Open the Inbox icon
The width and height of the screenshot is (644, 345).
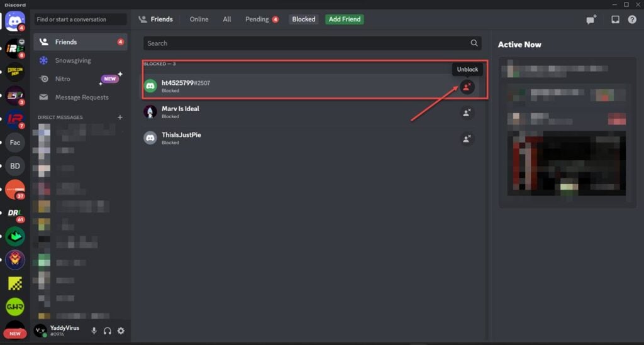coord(615,19)
